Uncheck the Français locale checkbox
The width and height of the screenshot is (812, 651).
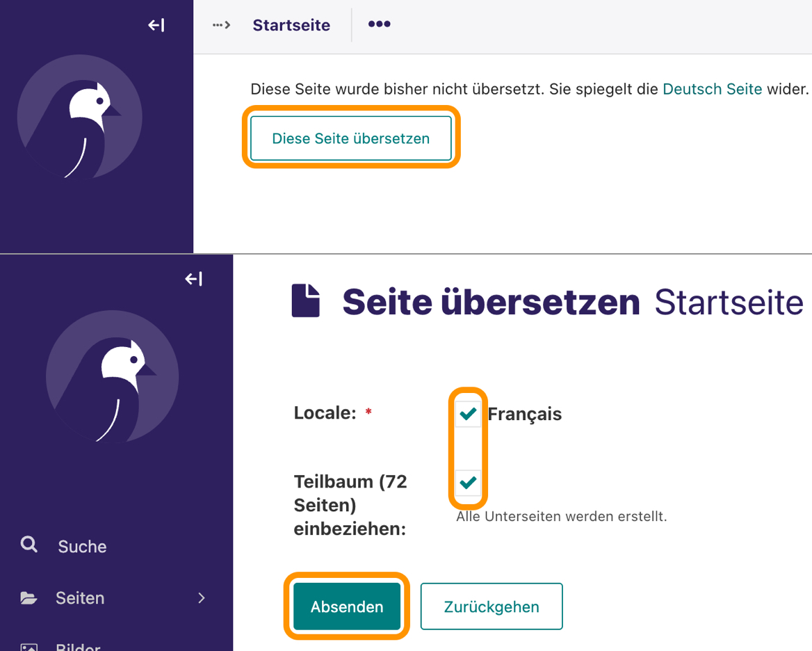click(468, 413)
